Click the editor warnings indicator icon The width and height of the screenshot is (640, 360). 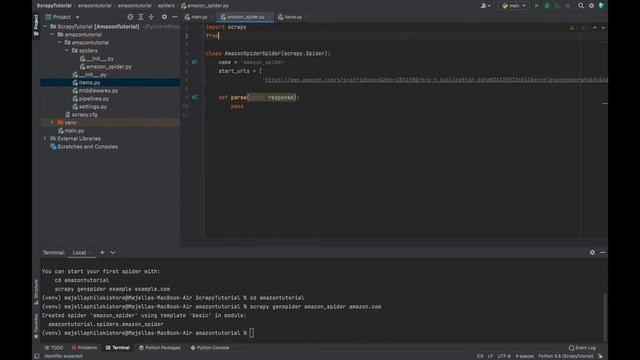[572, 28]
